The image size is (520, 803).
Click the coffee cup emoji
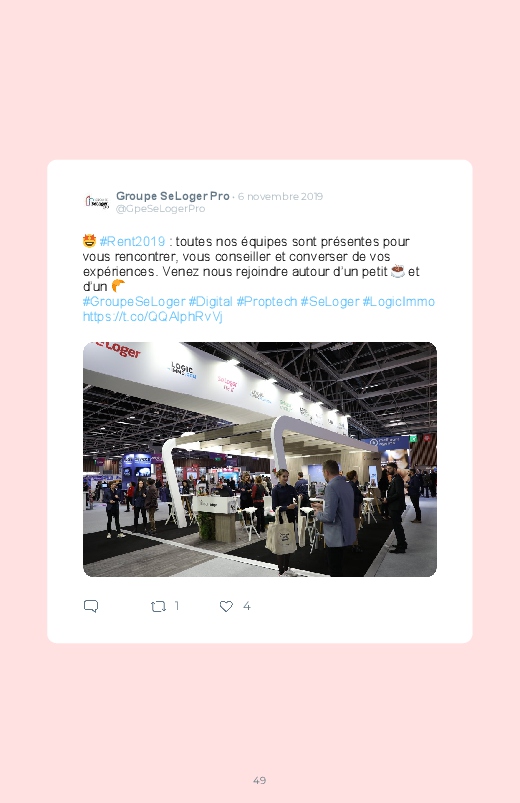pos(398,271)
